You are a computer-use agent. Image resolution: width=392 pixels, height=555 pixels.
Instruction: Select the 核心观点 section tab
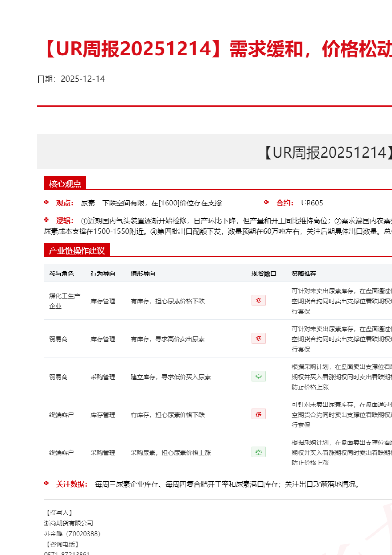(65, 183)
